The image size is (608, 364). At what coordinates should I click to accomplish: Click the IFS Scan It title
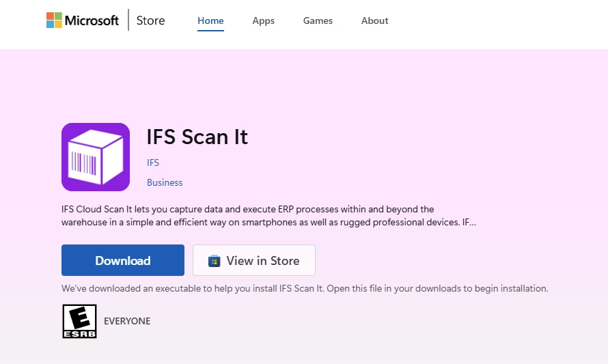[197, 137]
